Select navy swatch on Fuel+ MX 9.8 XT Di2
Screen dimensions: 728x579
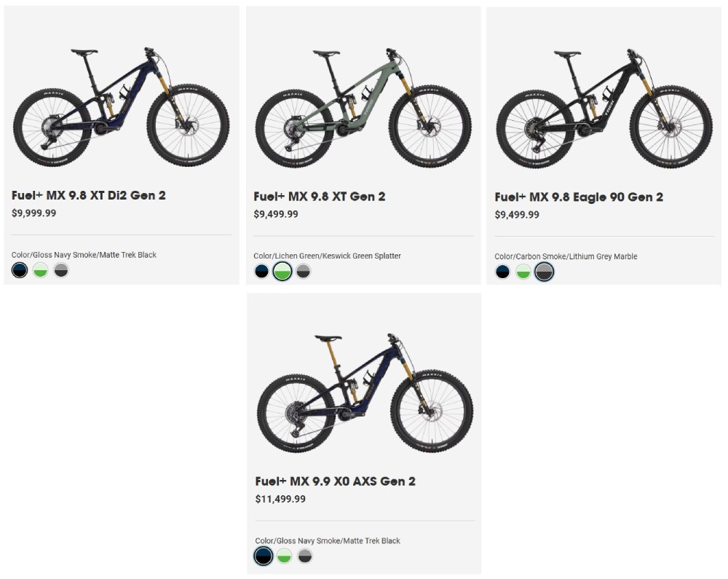coord(20,271)
